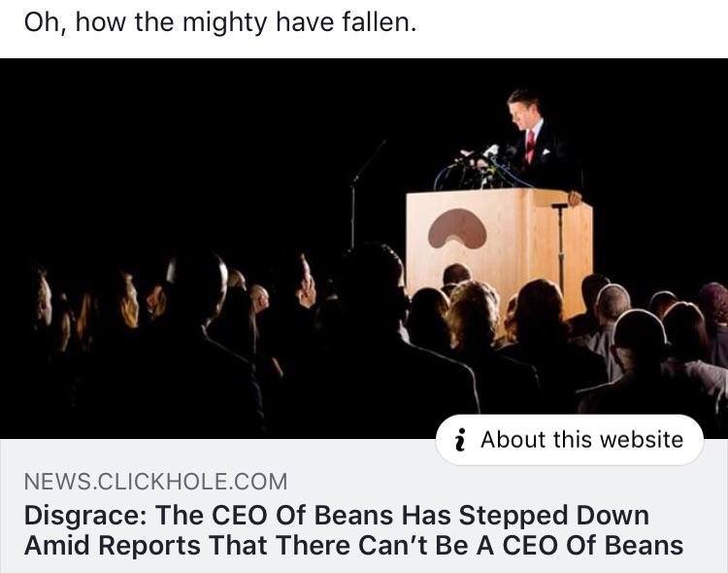Click the About this website button

point(569,440)
